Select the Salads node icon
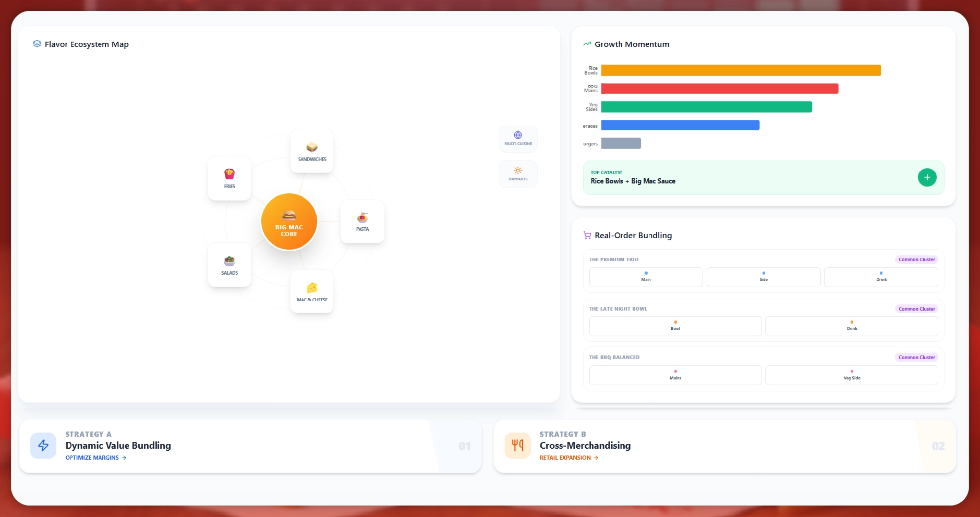The image size is (980, 517). point(229,261)
